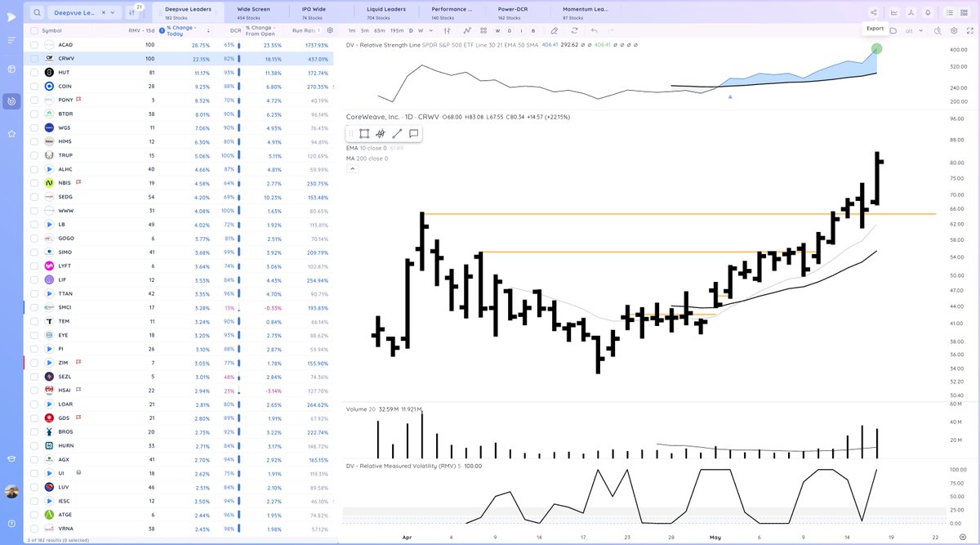Expand the Deepvue Le... screen dropdown
This screenshot has width=980, height=545.
click(x=114, y=12)
